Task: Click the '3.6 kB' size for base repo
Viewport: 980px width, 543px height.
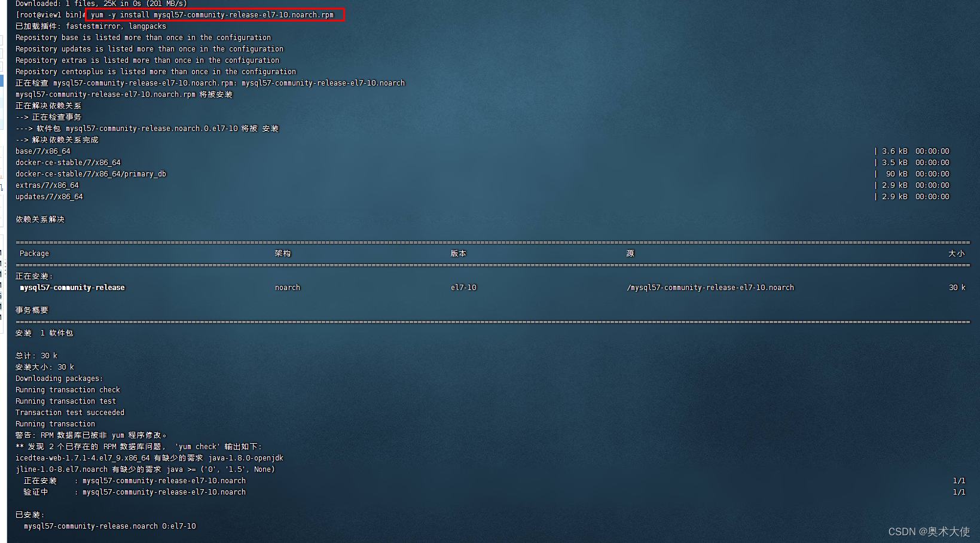Action: [894, 151]
